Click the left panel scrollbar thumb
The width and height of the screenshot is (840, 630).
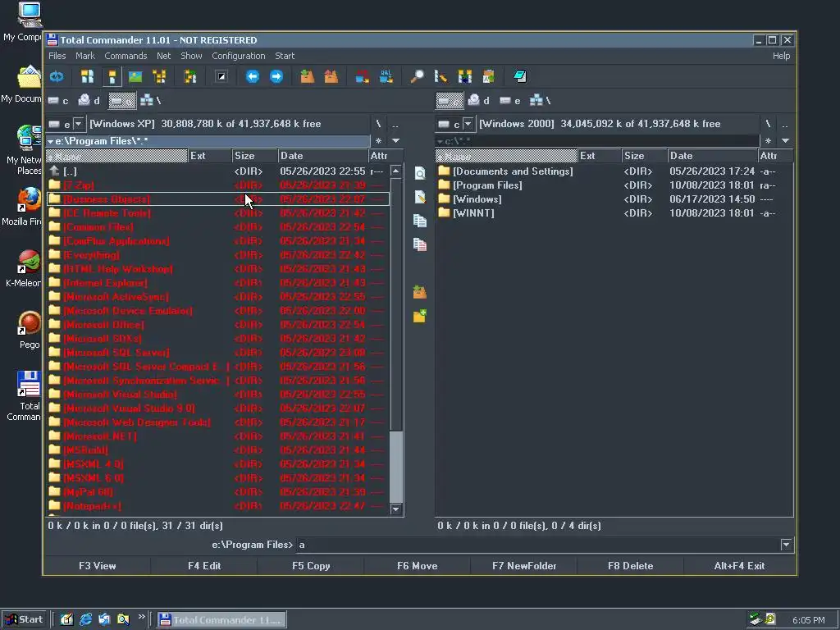pos(396,466)
